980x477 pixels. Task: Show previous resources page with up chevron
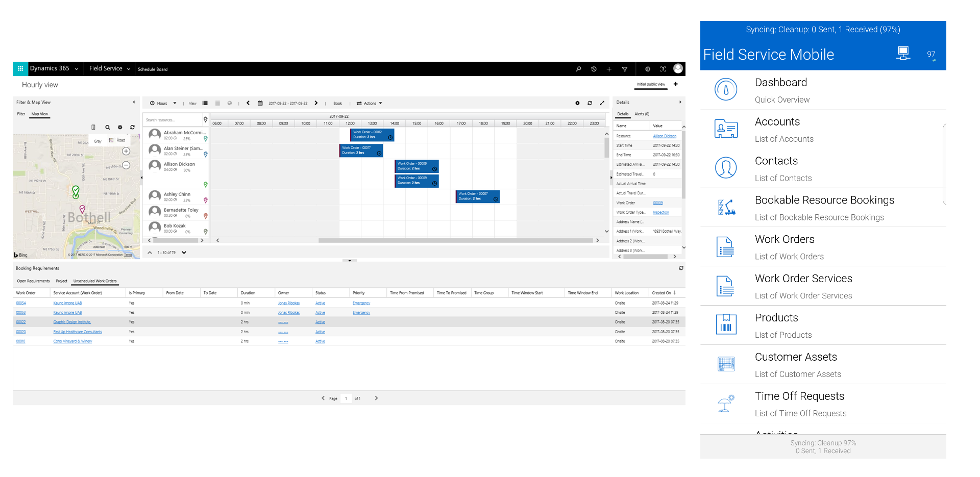pyautogui.click(x=150, y=253)
